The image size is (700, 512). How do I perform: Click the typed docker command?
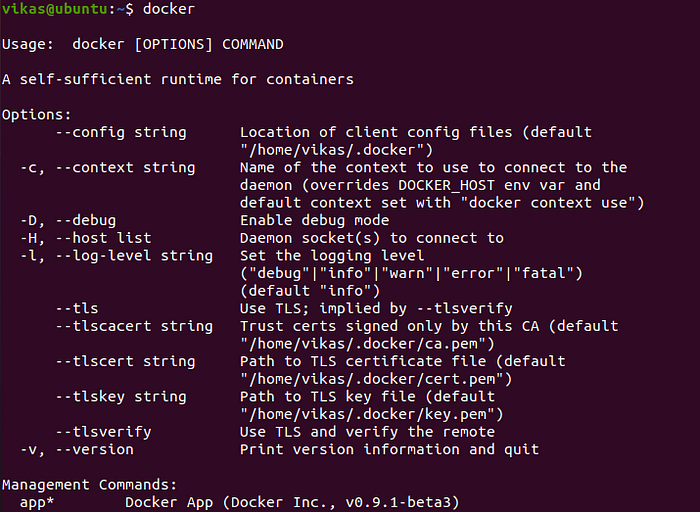169,8
